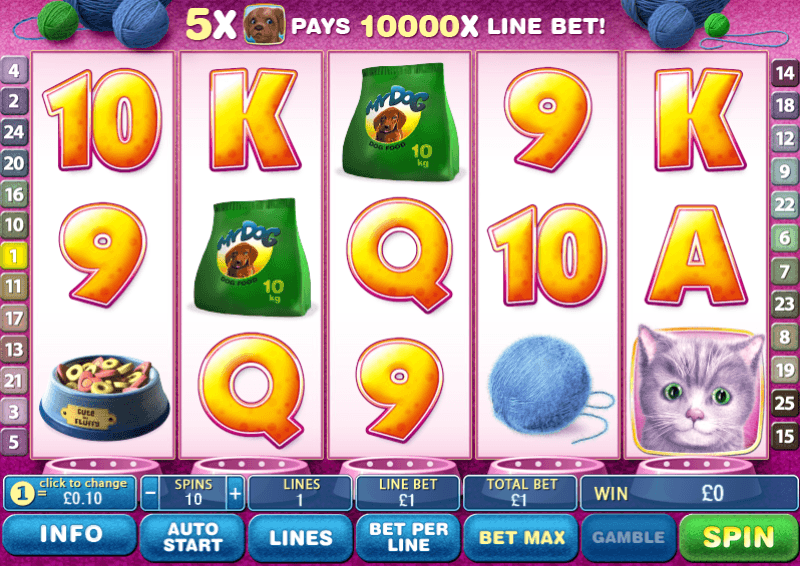Click the Q symbol in the middle reel
Image resolution: width=800 pixels, height=566 pixels.
tap(399, 254)
